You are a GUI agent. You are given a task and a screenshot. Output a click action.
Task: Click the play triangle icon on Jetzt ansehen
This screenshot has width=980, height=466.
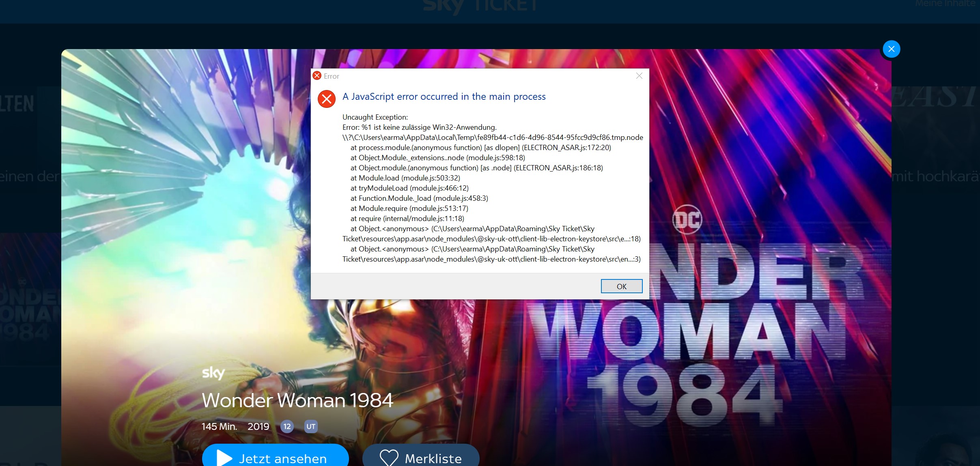tap(224, 458)
